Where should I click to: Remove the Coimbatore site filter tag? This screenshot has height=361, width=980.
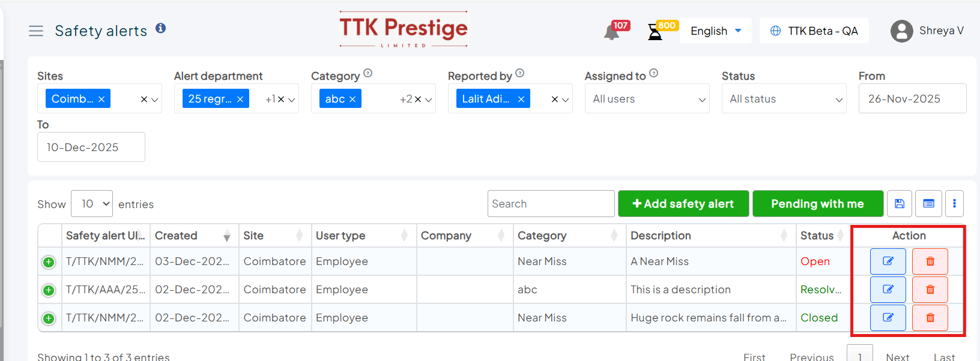[x=101, y=100]
